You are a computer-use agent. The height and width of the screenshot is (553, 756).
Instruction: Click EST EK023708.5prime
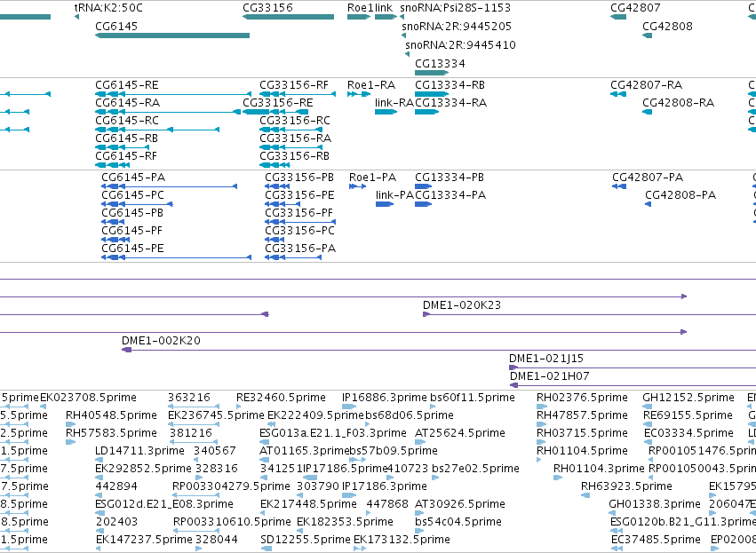coord(88,398)
